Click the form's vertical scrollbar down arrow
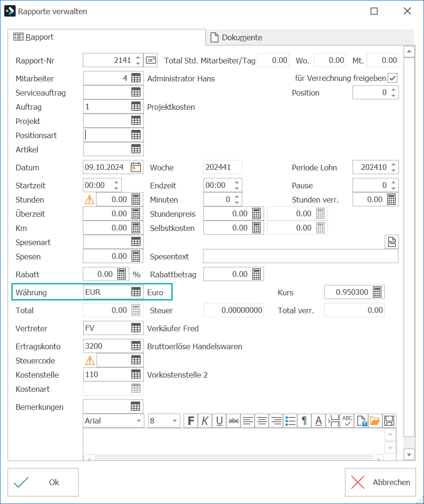Screen dimensions: 424x504 pyautogui.click(x=409, y=454)
